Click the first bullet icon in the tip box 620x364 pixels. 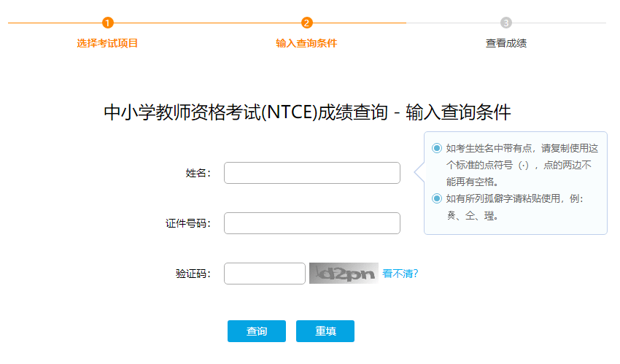pos(437,148)
